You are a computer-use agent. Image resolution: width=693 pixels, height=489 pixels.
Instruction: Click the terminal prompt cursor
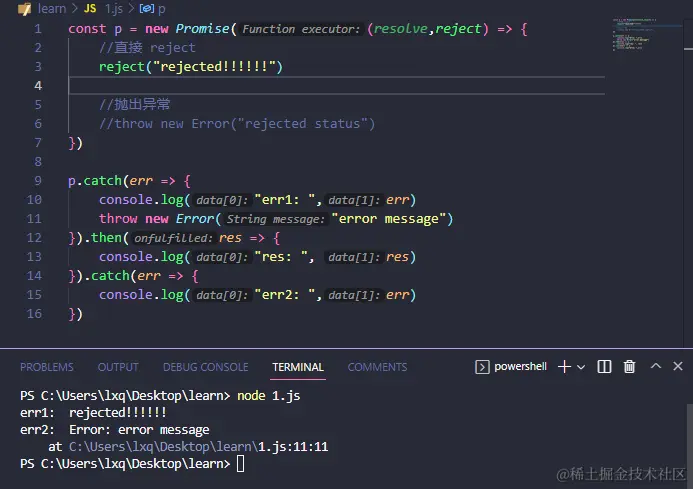pos(240,464)
